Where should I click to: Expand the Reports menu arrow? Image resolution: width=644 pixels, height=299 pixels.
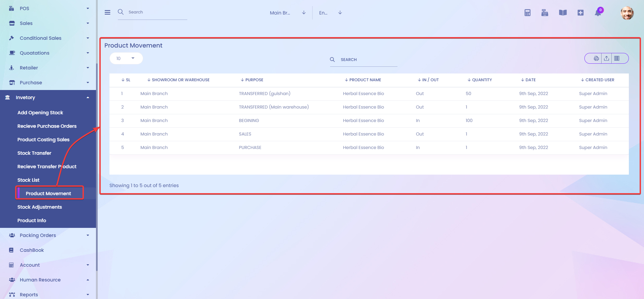pos(88,295)
